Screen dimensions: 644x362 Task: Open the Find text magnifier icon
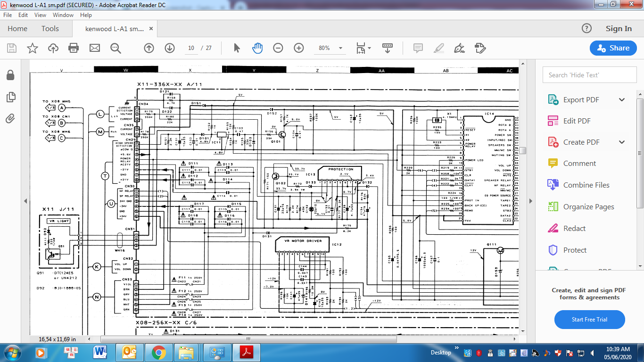(x=116, y=48)
